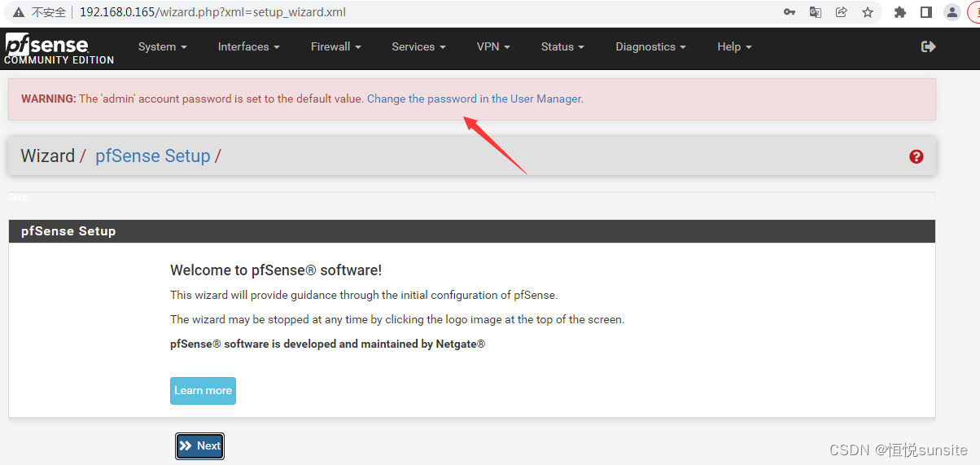Click the logout icon in the navbar
The width and height of the screenshot is (980, 465).
pos(928,46)
